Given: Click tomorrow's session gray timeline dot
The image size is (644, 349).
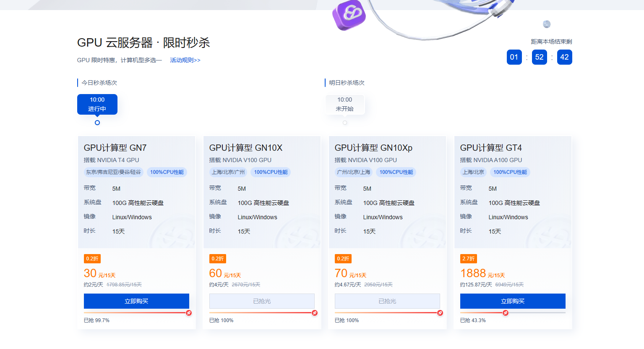Looking at the screenshot, I should tap(345, 123).
